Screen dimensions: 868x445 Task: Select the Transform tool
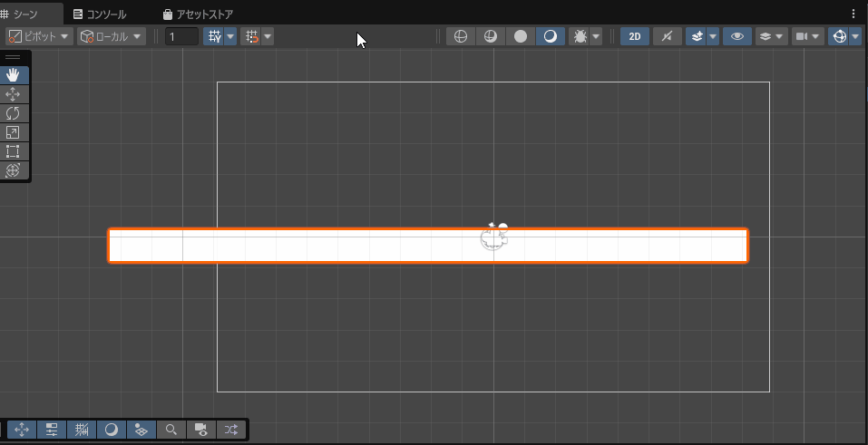coord(14,170)
